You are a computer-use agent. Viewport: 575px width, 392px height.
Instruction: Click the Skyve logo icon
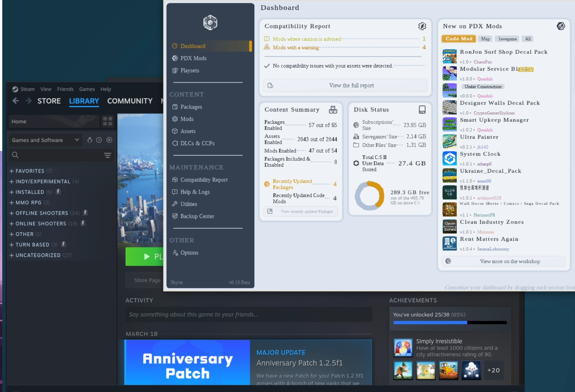click(210, 23)
